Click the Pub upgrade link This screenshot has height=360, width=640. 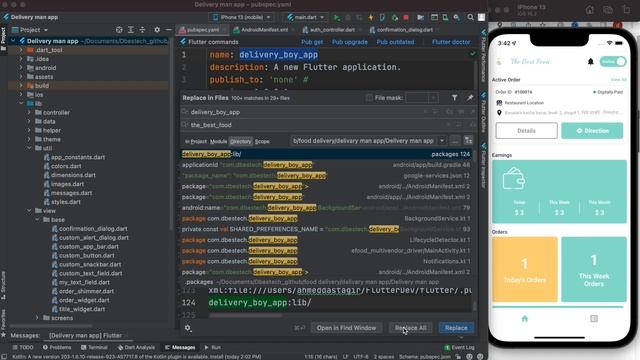point(350,42)
